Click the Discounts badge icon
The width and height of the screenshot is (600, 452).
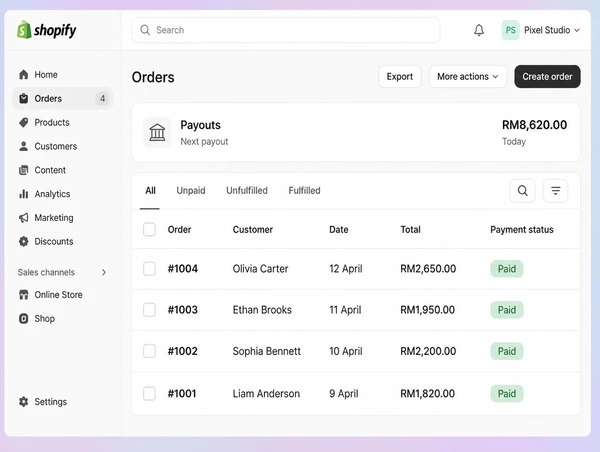(24, 242)
